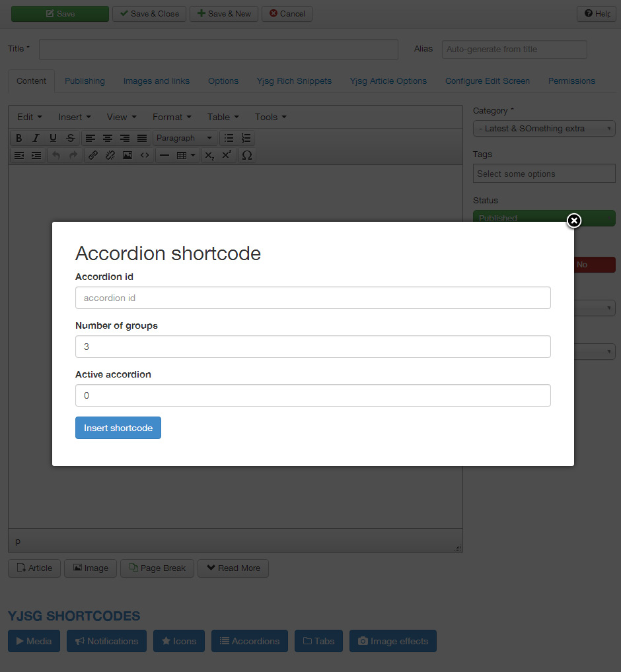Center align the text

107,138
